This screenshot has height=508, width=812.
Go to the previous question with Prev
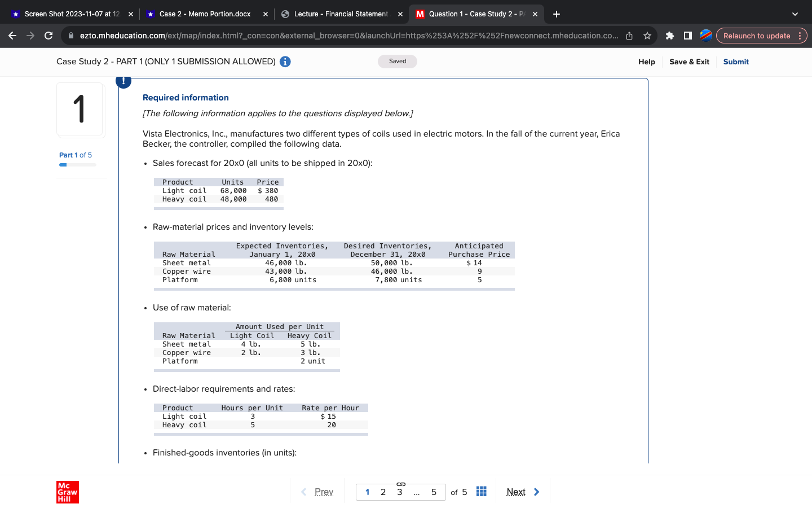click(317, 492)
